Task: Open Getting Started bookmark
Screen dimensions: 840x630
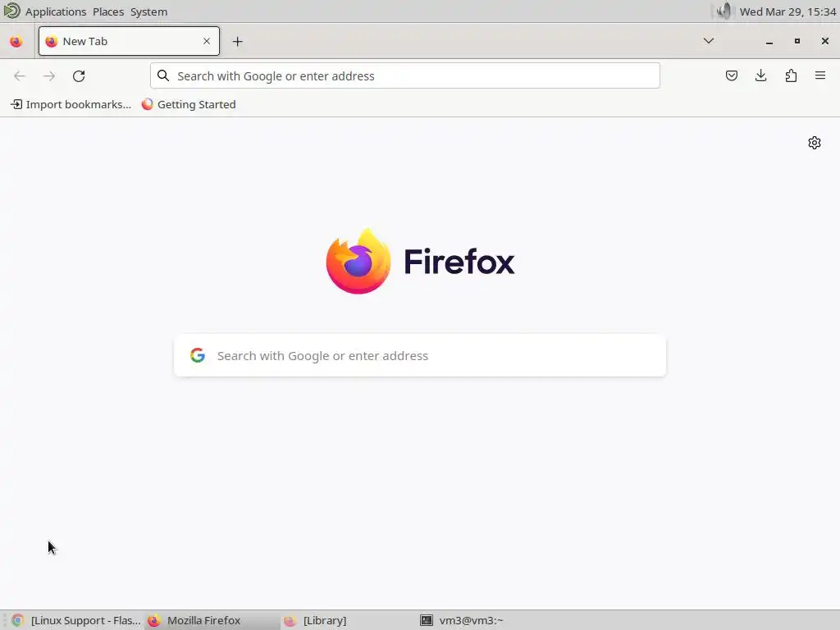Action: pos(189,104)
